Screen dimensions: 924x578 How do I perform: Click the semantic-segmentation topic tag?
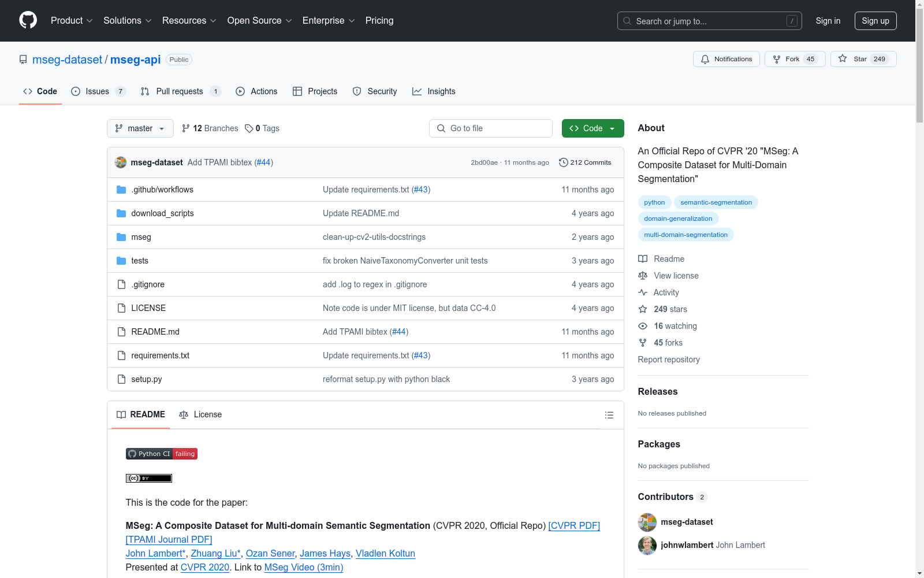tap(716, 202)
